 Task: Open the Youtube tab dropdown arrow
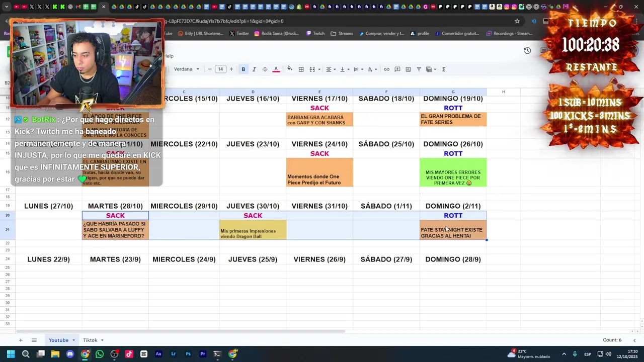point(73,340)
